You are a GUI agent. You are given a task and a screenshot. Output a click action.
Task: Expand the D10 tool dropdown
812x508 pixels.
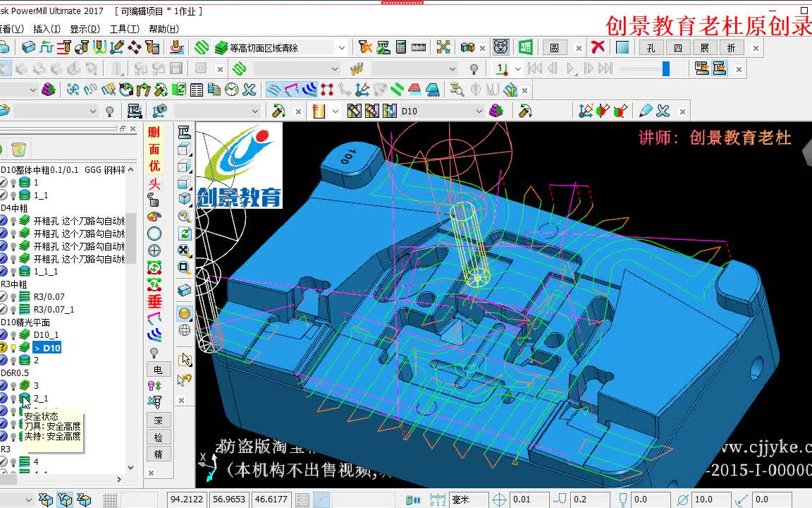pos(479,111)
